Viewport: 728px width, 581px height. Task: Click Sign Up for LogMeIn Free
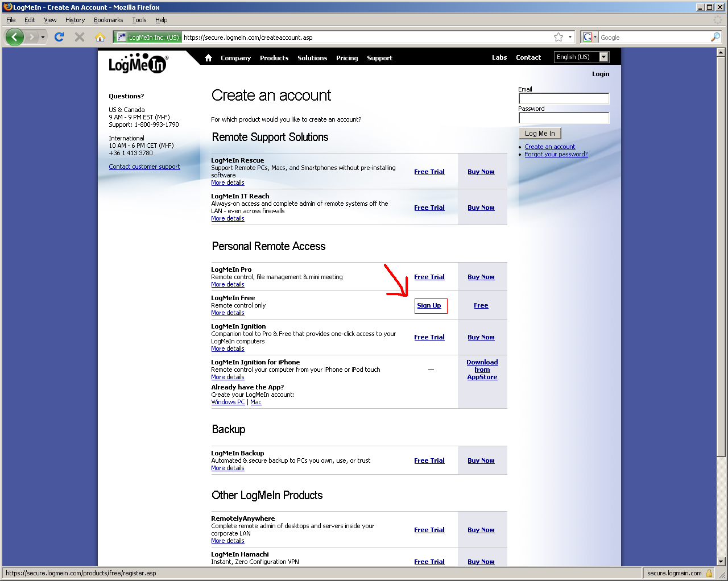[x=429, y=305]
